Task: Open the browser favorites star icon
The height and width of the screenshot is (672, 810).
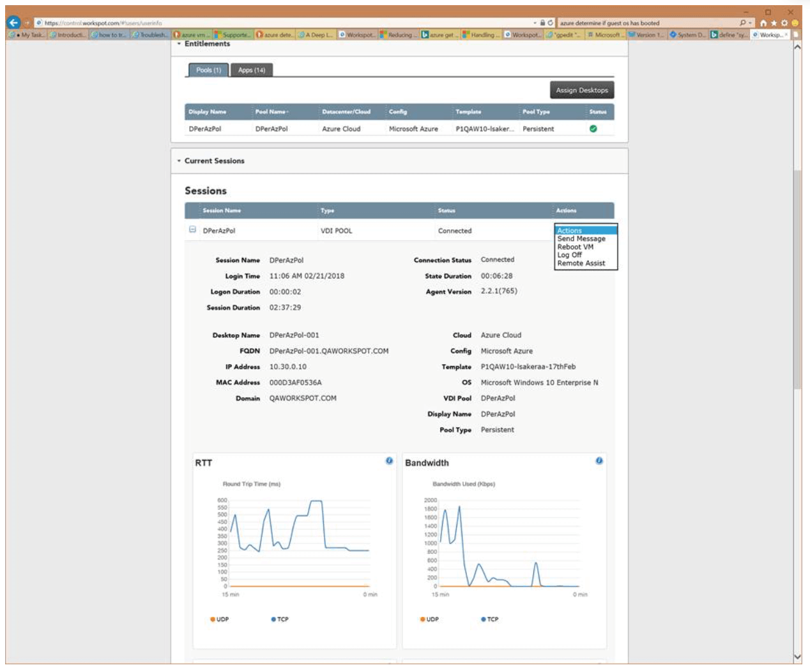Action: tap(774, 23)
